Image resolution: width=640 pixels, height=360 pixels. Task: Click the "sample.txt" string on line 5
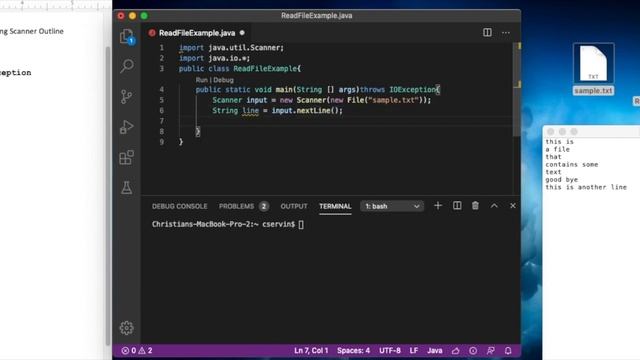(393, 100)
